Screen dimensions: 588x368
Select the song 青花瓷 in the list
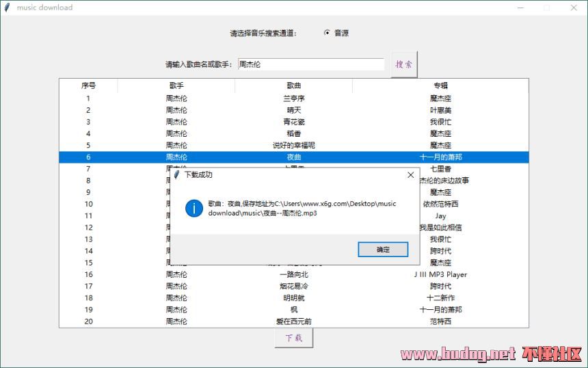click(293, 122)
